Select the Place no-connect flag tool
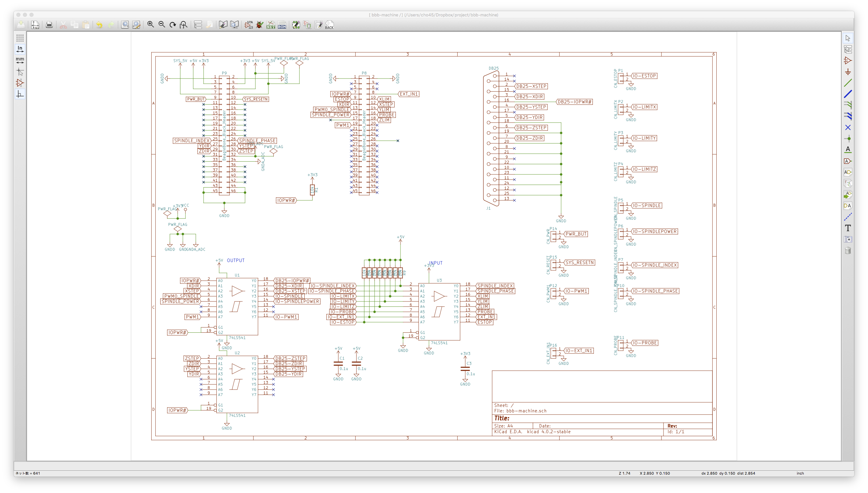868x493 pixels. click(848, 127)
